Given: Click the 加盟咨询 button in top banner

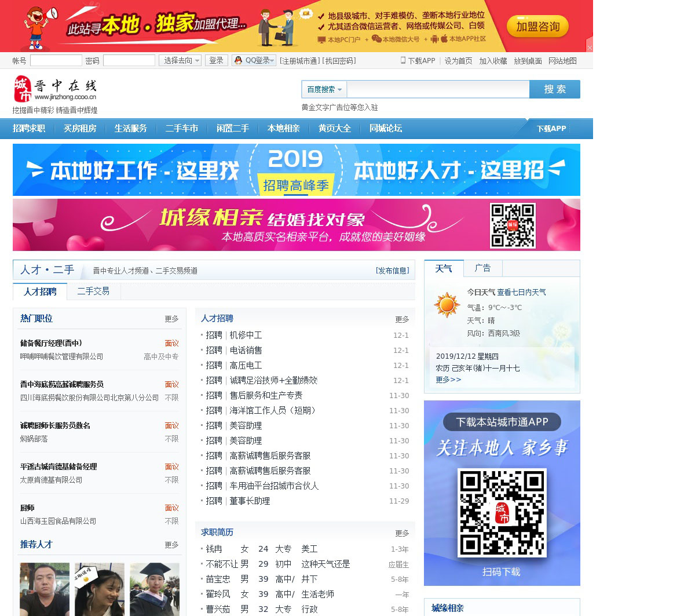Looking at the screenshot, I should (x=537, y=27).
